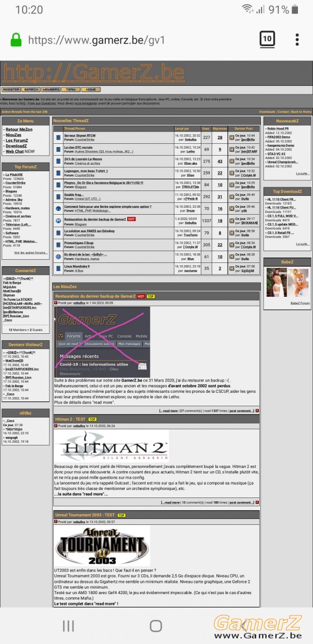Open NiouZes in Ze Menu

pos(14,135)
